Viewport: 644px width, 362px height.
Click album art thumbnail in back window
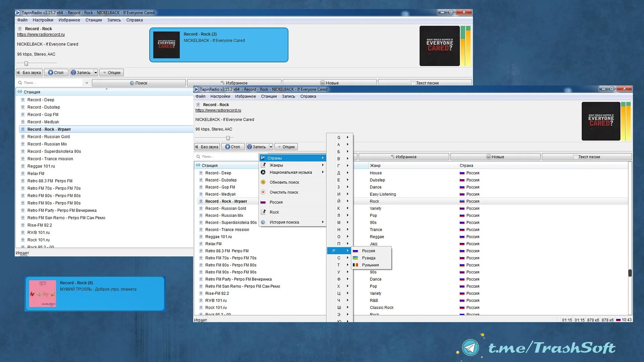(x=439, y=46)
